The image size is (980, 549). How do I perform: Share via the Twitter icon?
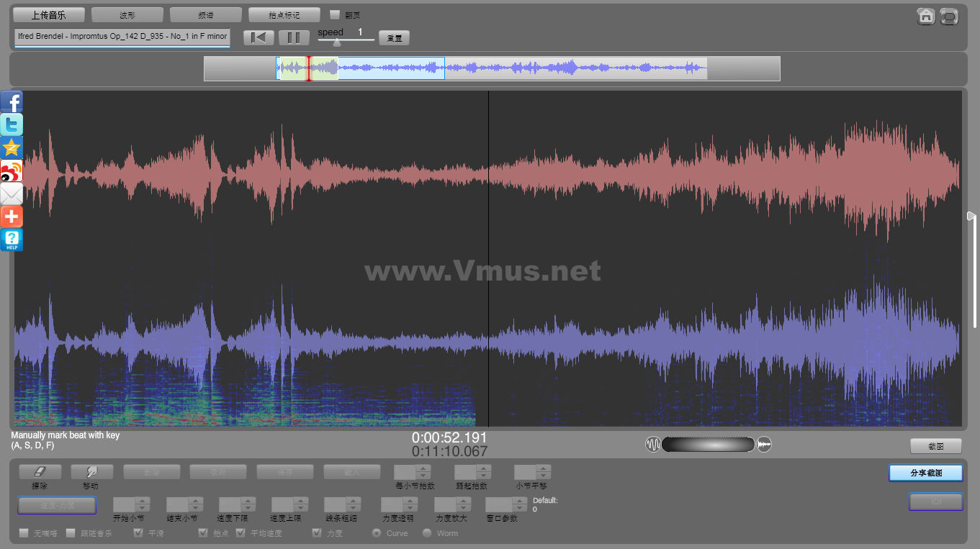[12, 124]
